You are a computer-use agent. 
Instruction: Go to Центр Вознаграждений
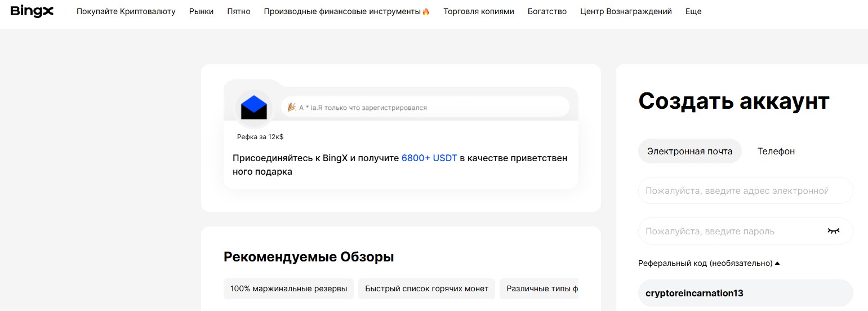[626, 11]
